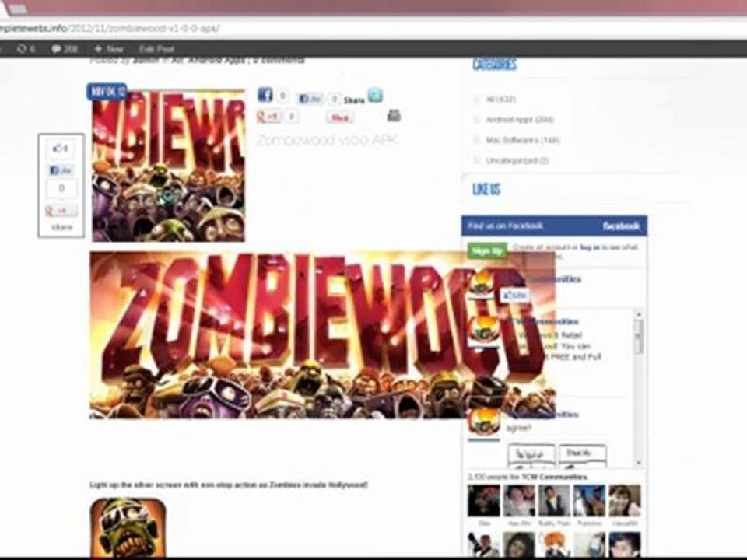Click share text in floating share box
Viewport: 747px width, 560px height.
(x=62, y=227)
